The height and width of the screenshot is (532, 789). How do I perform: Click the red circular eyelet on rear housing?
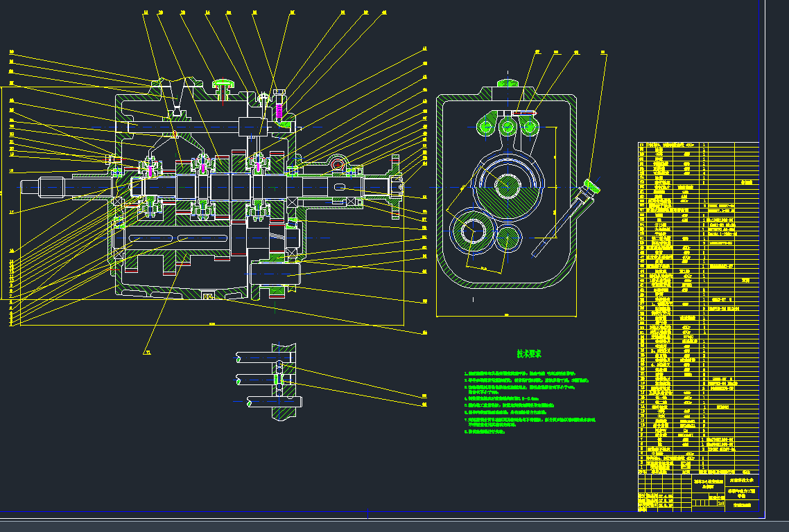point(338,164)
